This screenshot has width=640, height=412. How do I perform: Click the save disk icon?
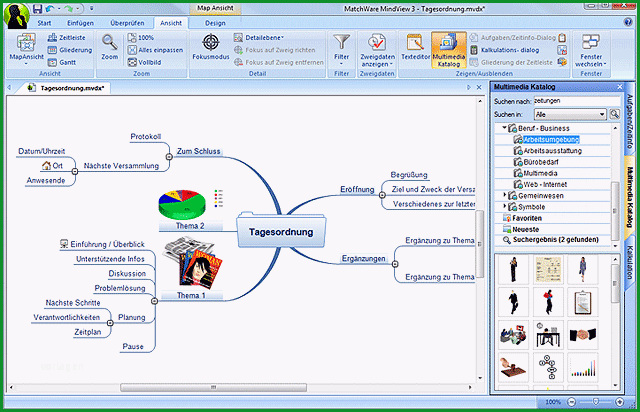coord(38,8)
